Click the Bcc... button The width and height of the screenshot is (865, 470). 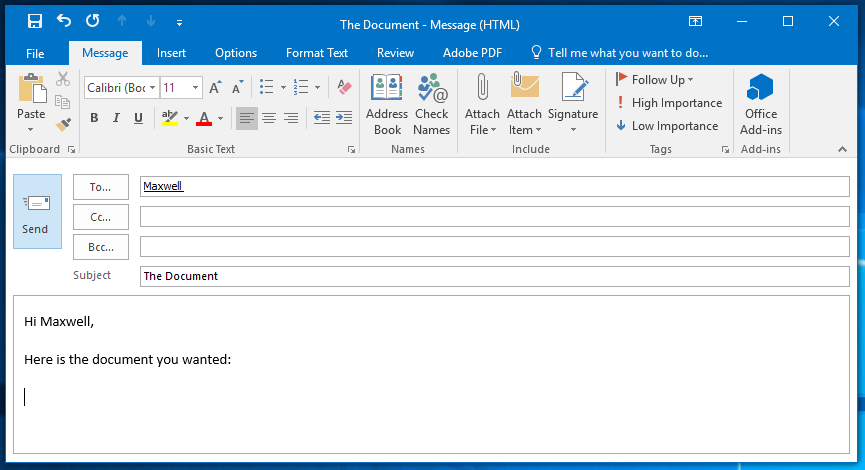(101, 247)
